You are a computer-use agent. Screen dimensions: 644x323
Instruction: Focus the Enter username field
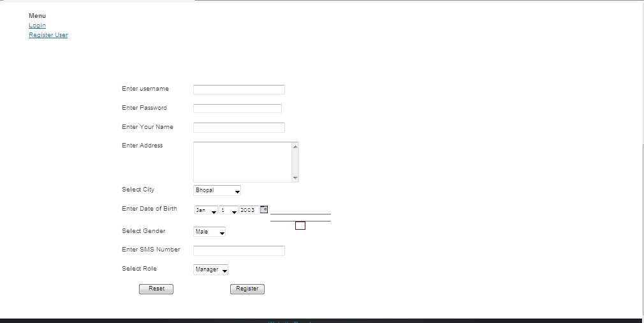(239, 89)
